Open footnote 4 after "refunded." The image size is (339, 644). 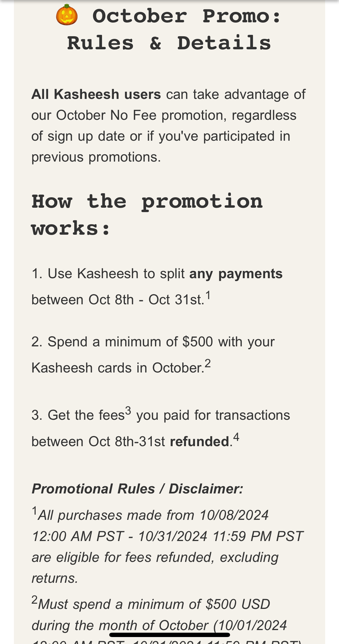pos(236,437)
